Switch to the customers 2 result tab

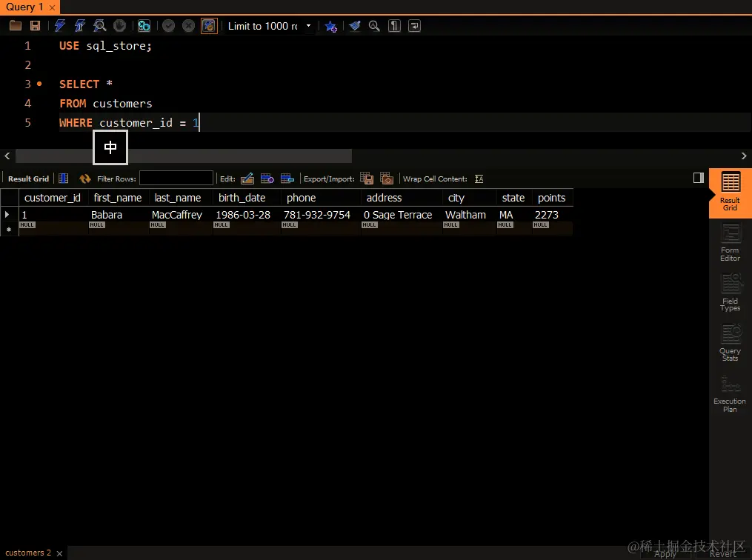(28, 553)
